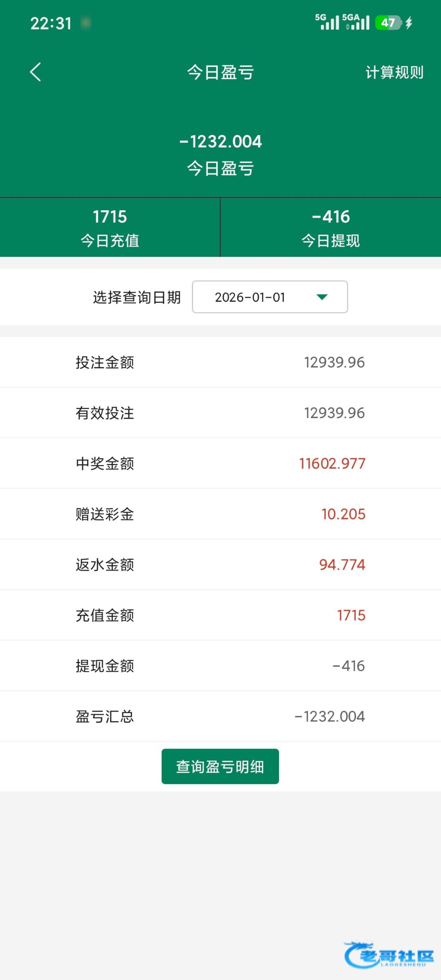The width and height of the screenshot is (441, 980).
Task: Select the 中奖金额 11602.977 row
Action: pos(220,463)
